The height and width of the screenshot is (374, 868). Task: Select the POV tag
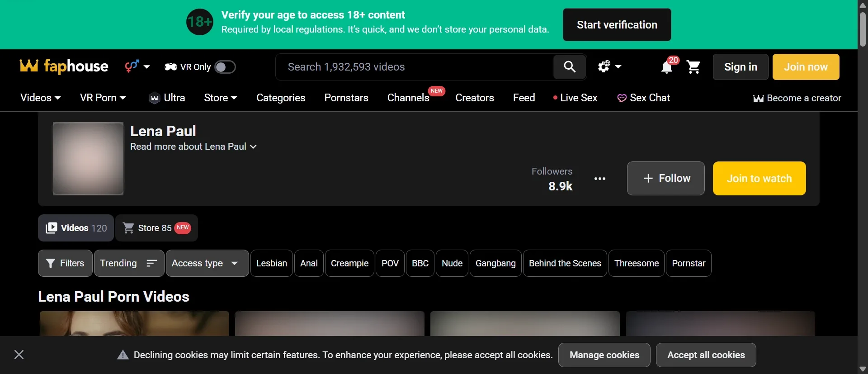[390, 263]
